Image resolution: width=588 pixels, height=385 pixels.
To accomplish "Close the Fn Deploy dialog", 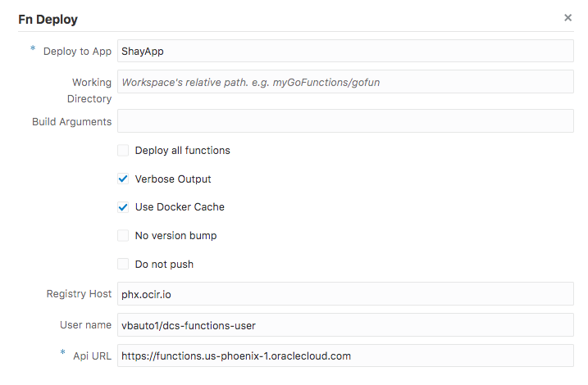I will tap(567, 17).
